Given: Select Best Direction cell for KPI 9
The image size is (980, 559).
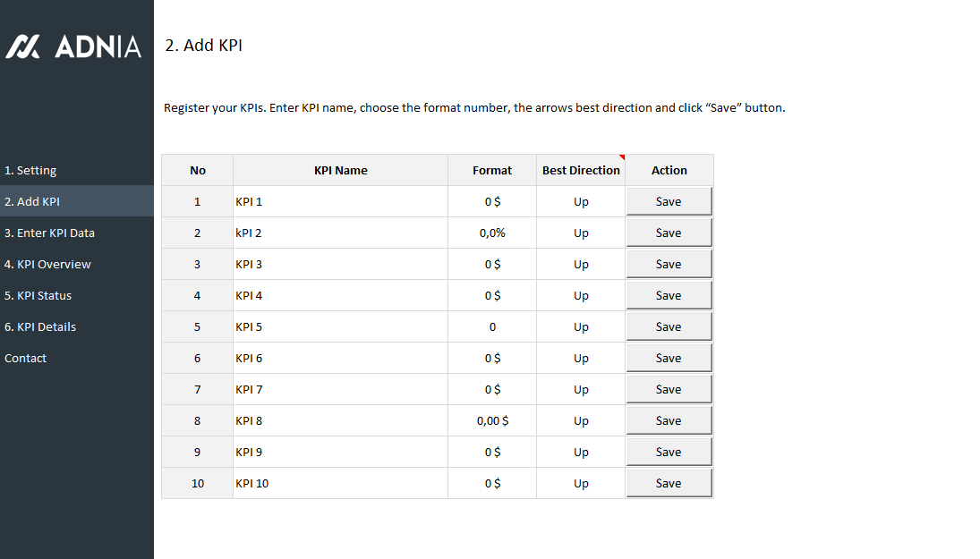Looking at the screenshot, I should pos(581,452).
